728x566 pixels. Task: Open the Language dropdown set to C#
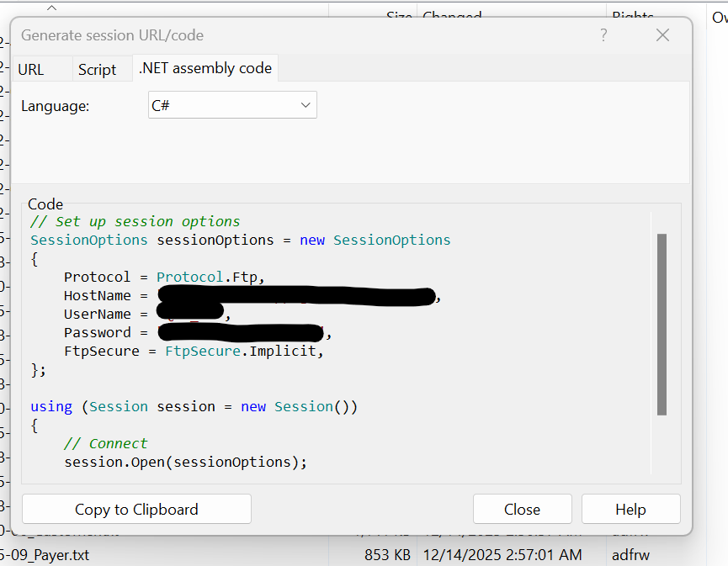click(x=232, y=105)
